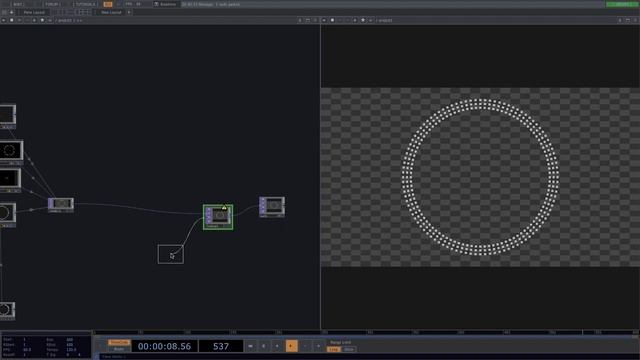The width and height of the screenshot is (640, 360).
Task: Click the timecode field 00:00:08.56
Action: [x=164, y=347]
